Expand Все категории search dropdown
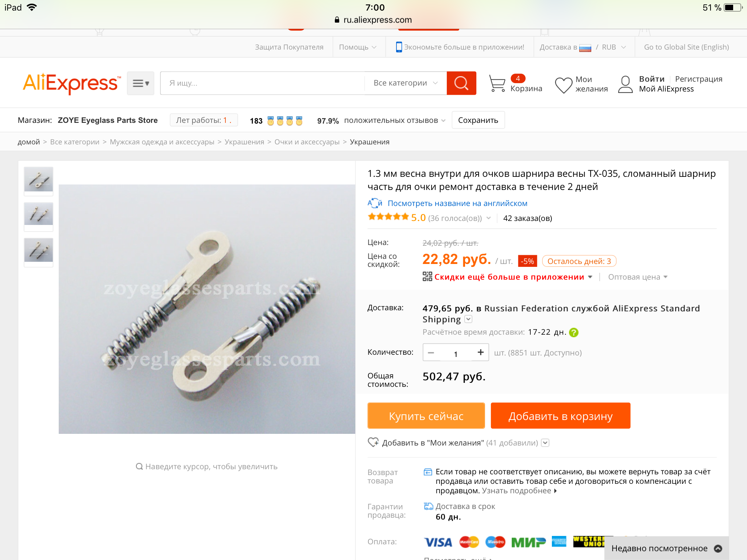This screenshot has width=747, height=560. tap(406, 83)
